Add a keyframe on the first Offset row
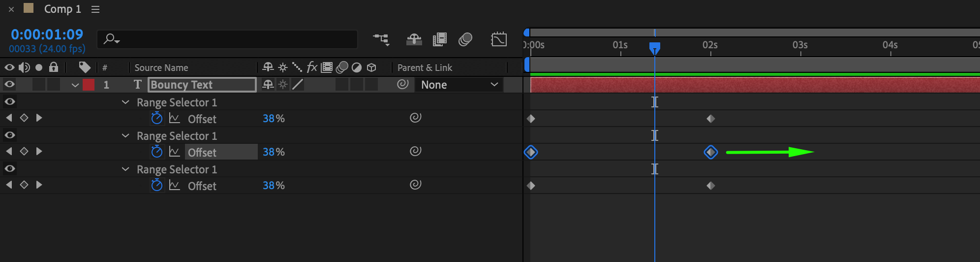 coord(24,118)
